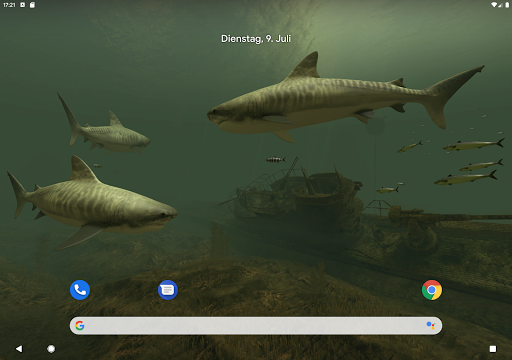Tap the round home navigation button

point(51,349)
